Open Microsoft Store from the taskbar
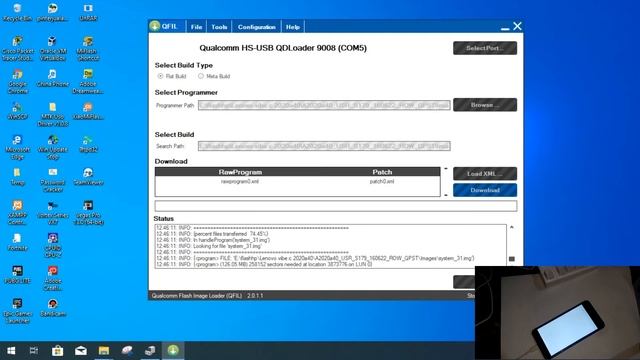The image size is (640, 360). (58, 351)
